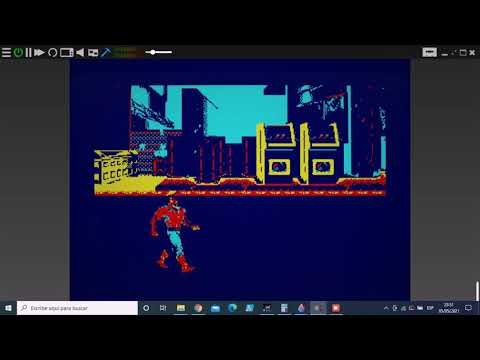The image size is (480, 360).
Task: Open the hammer tools icon
Action: coord(105,52)
